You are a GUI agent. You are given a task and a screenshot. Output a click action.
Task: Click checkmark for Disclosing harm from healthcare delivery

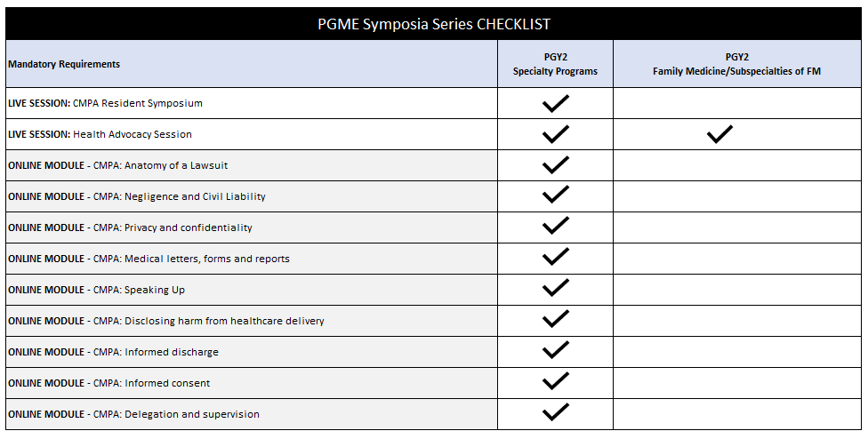[555, 321]
